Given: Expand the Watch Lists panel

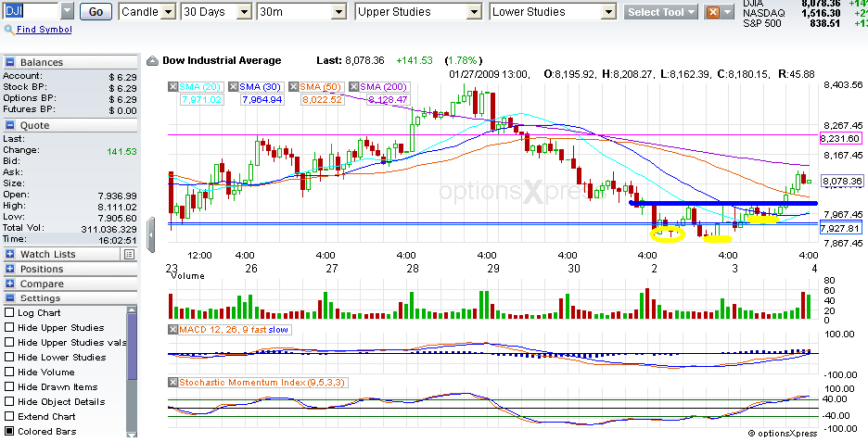Looking at the screenshot, I should tap(10, 255).
